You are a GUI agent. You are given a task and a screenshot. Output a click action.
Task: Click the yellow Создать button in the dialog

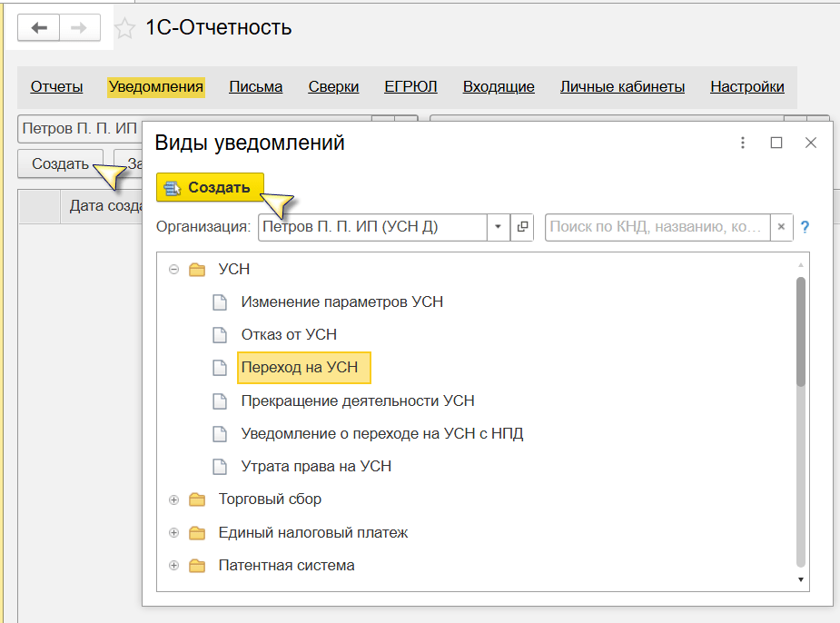click(210, 187)
